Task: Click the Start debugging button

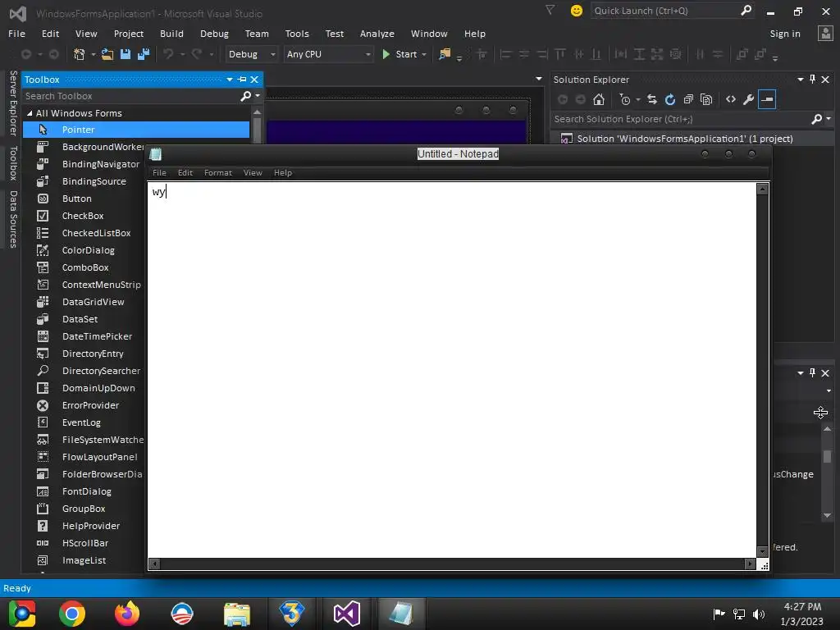Action: pos(399,54)
